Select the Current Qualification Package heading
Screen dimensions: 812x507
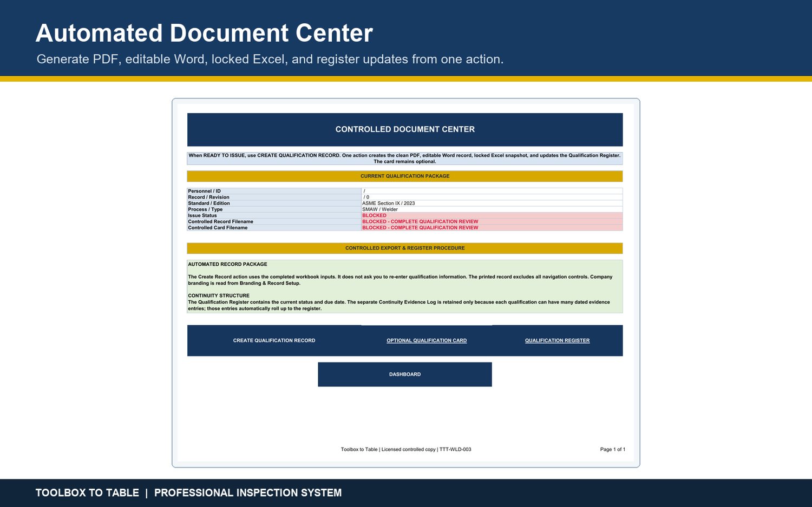(405, 176)
